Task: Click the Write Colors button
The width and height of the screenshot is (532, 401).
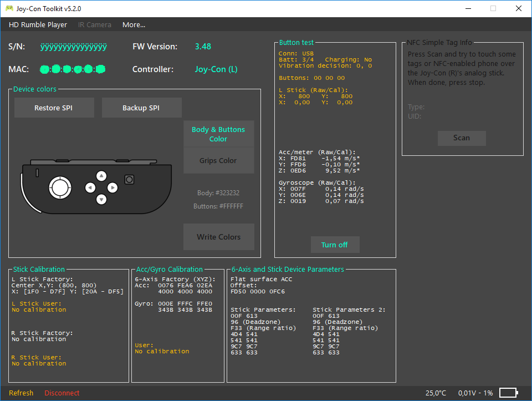Action: point(218,237)
